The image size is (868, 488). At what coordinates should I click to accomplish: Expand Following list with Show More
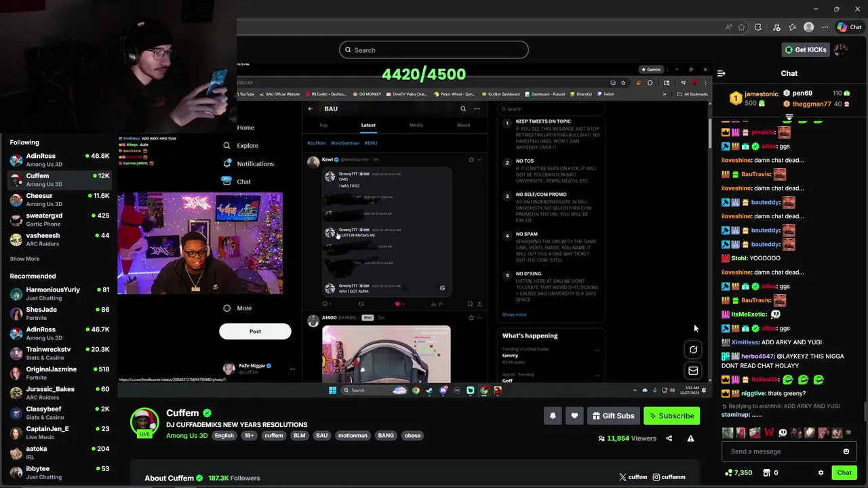pos(24,259)
